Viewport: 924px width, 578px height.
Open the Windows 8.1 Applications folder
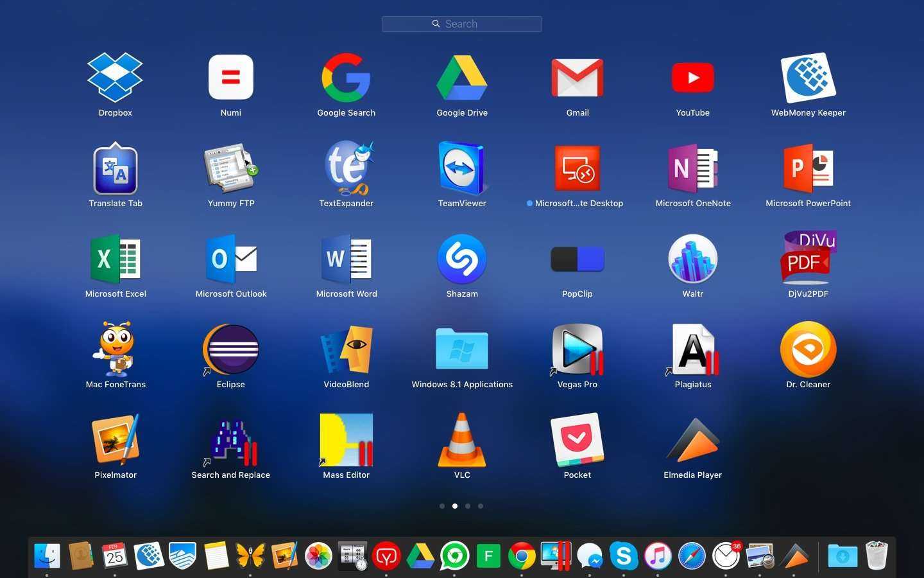pyautogui.click(x=462, y=350)
